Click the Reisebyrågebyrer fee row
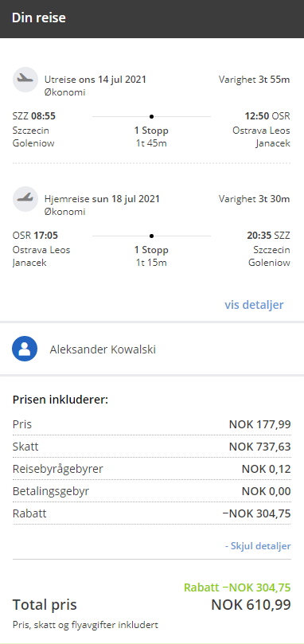 pos(151,469)
